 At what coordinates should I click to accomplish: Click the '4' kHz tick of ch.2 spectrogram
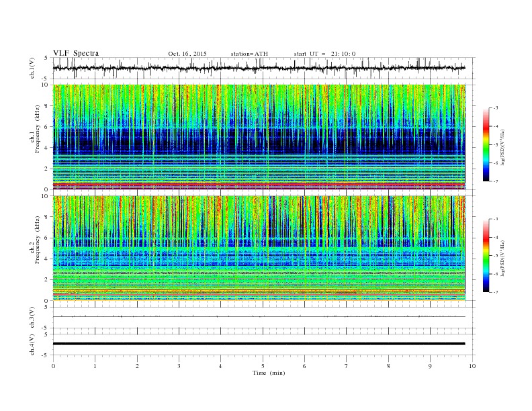[46, 259]
